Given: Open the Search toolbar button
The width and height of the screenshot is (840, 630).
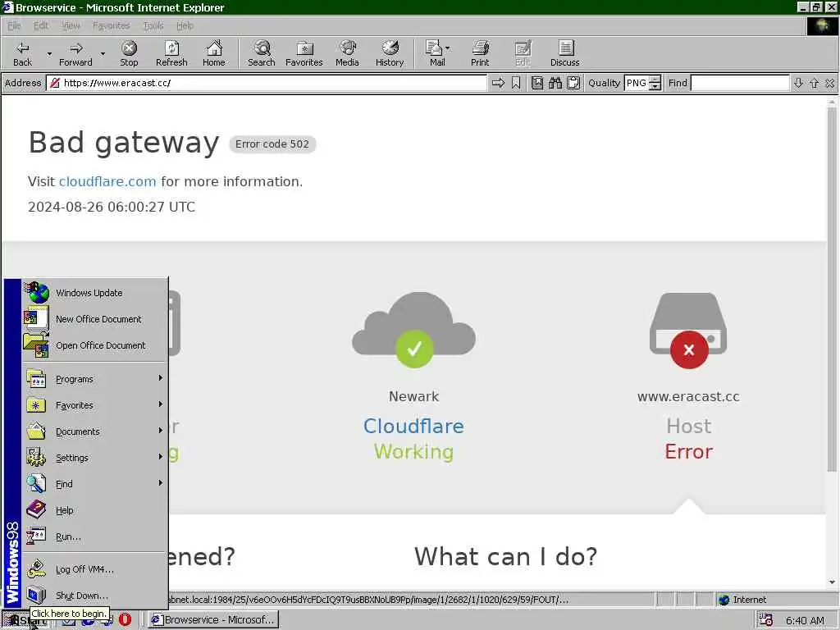Looking at the screenshot, I should tap(262, 53).
